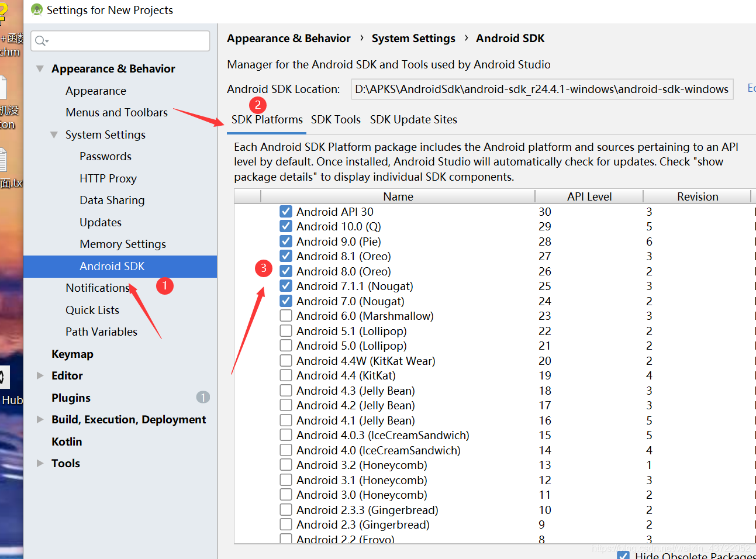Click System Settings in the breadcrumb

pos(413,38)
